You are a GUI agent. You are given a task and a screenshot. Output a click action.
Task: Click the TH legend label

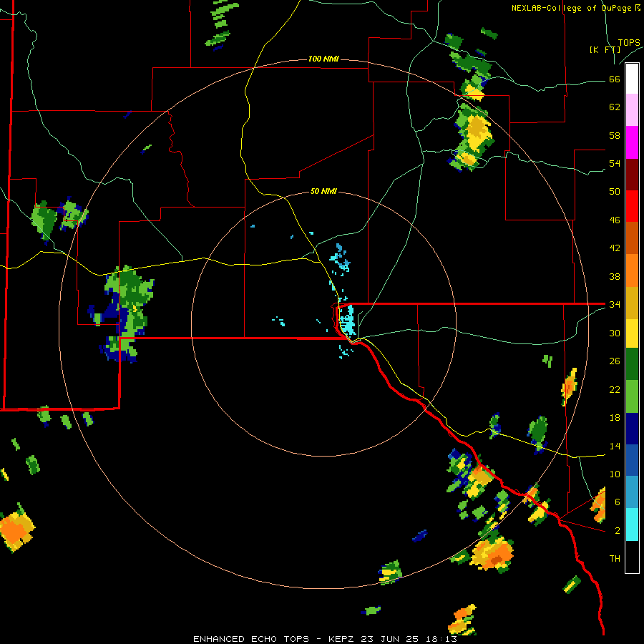(x=615, y=559)
